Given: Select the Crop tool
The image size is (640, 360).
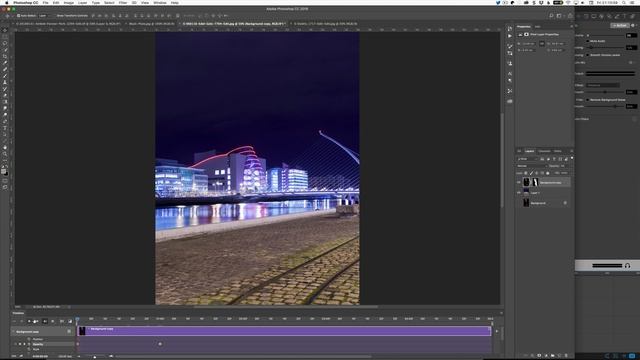Looking at the screenshot, I should (5, 56).
